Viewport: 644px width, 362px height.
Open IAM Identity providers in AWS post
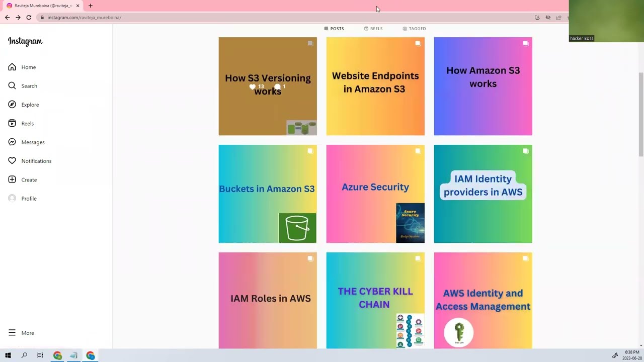483,194
